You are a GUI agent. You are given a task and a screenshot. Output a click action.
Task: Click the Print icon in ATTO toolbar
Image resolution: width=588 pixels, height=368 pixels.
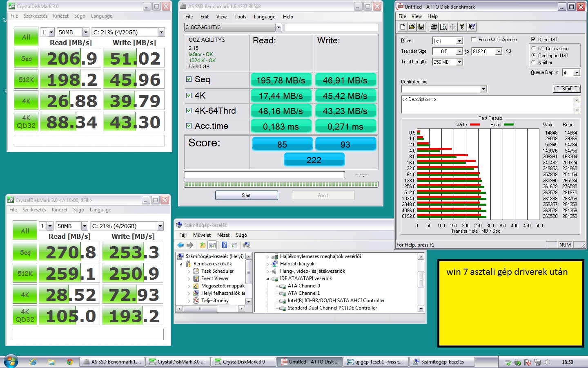(x=434, y=27)
